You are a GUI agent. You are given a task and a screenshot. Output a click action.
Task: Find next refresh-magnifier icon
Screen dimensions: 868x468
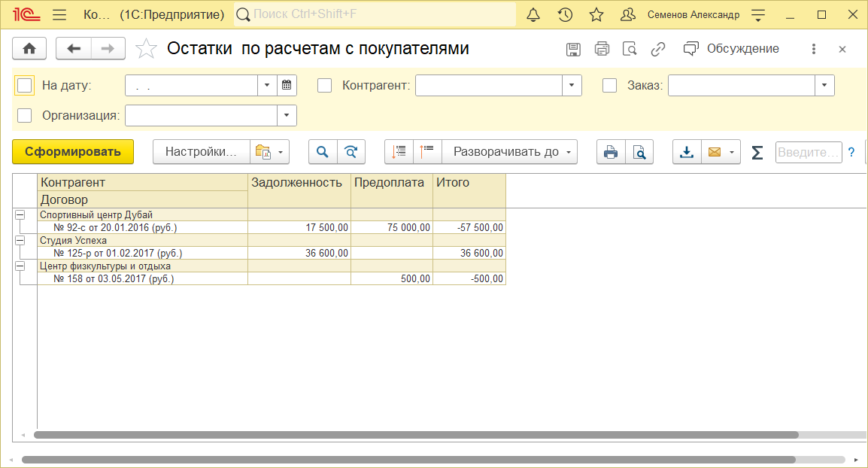pyautogui.click(x=351, y=152)
